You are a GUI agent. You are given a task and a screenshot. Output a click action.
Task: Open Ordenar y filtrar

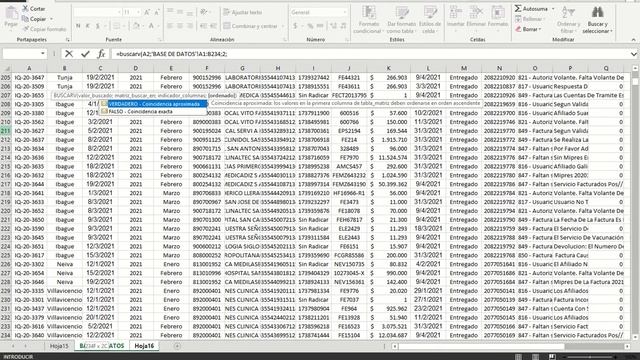pos(568,19)
